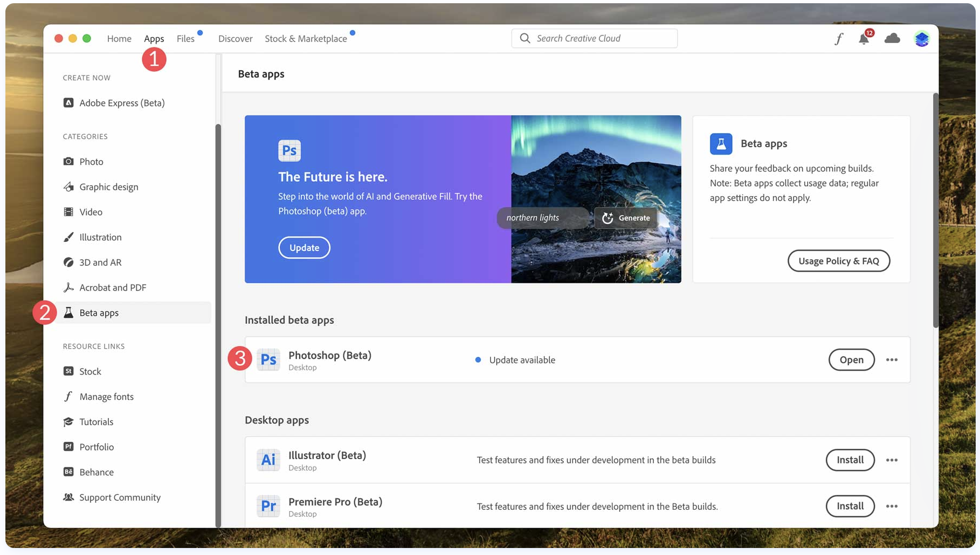Open more options for Premiere Pro (Beta)

pyautogui.click(x=892, y=507)
